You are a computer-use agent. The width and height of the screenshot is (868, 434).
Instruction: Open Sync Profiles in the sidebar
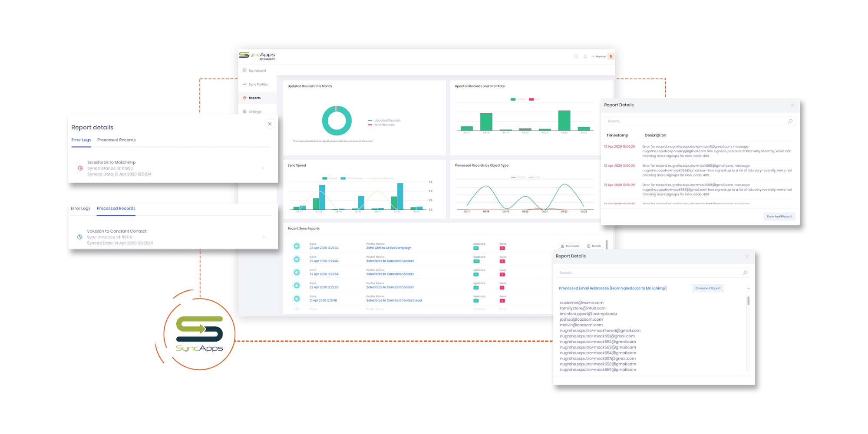tap(258, 84)
